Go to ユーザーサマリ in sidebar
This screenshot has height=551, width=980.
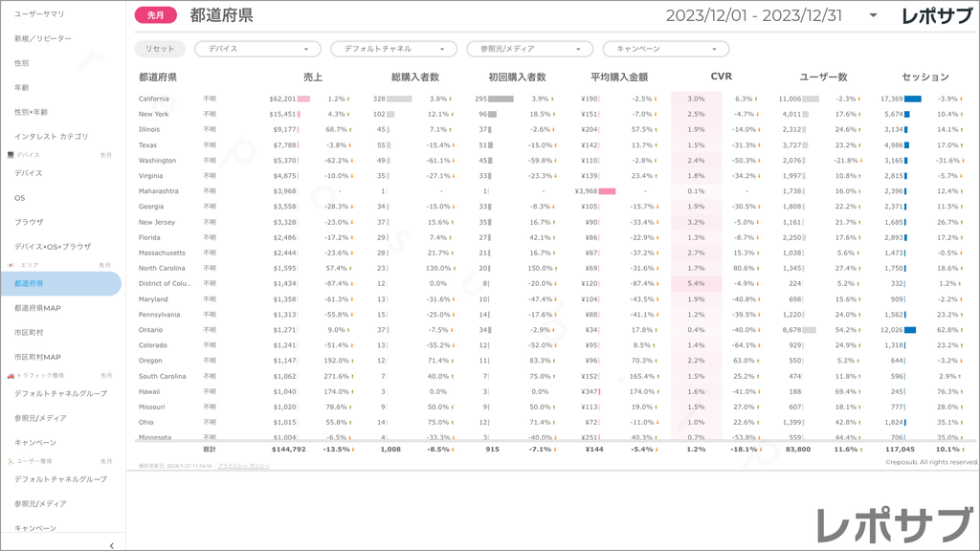click(x=41, y=14)
